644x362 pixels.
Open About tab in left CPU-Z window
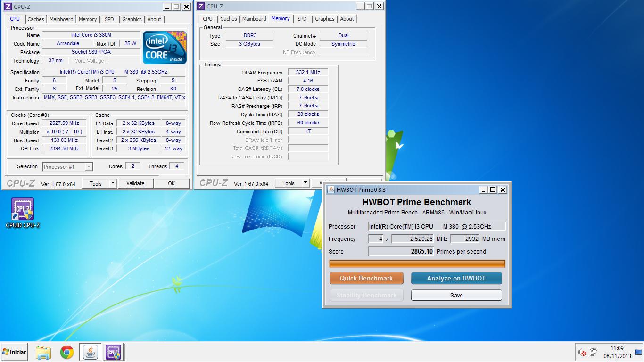point(154,19)
